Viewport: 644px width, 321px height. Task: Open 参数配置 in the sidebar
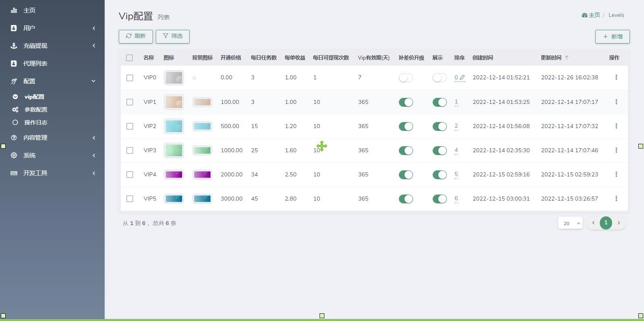pyautogui.click(x=36, y=110)
